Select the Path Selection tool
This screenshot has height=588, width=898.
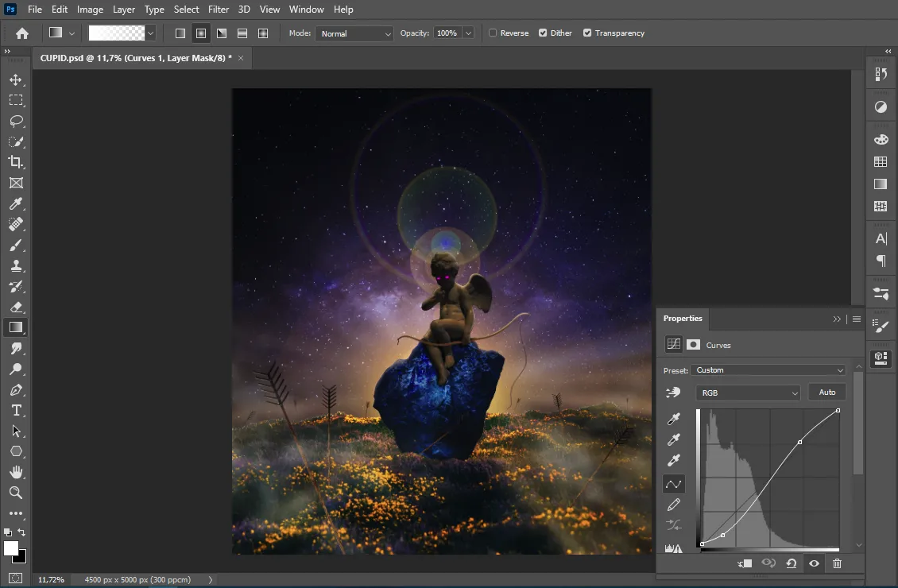pos(16,431)
